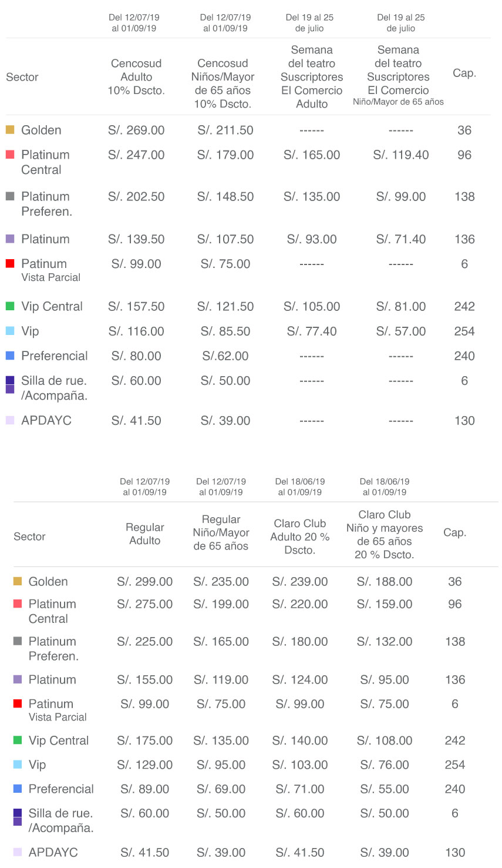
Task: Click the lavender APDAYC swatch in top table
Action: click(10, 420)
